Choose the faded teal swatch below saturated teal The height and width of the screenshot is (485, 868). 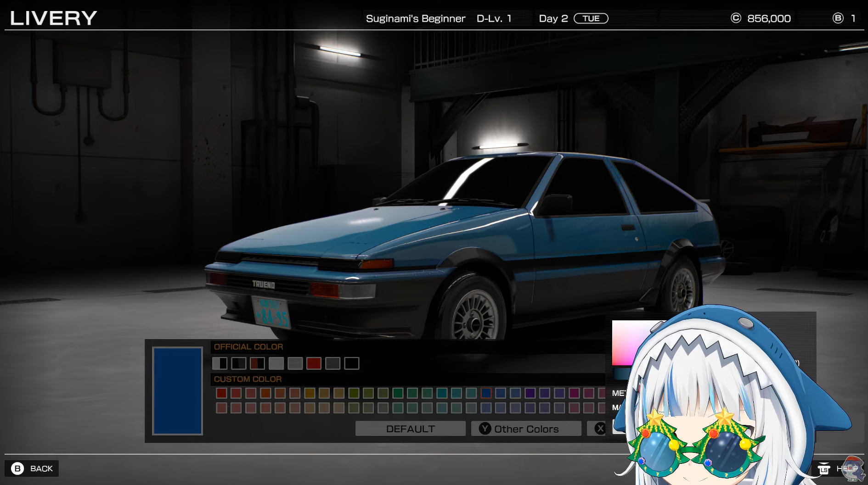tap(442, 407)
